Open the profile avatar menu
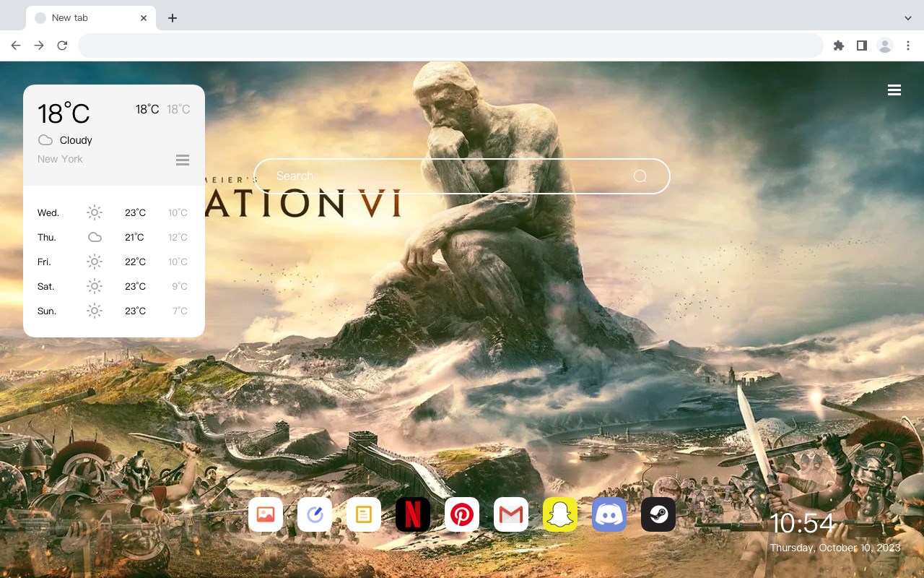The width and height of the screenshot is (924, 578). pos(885,46)
